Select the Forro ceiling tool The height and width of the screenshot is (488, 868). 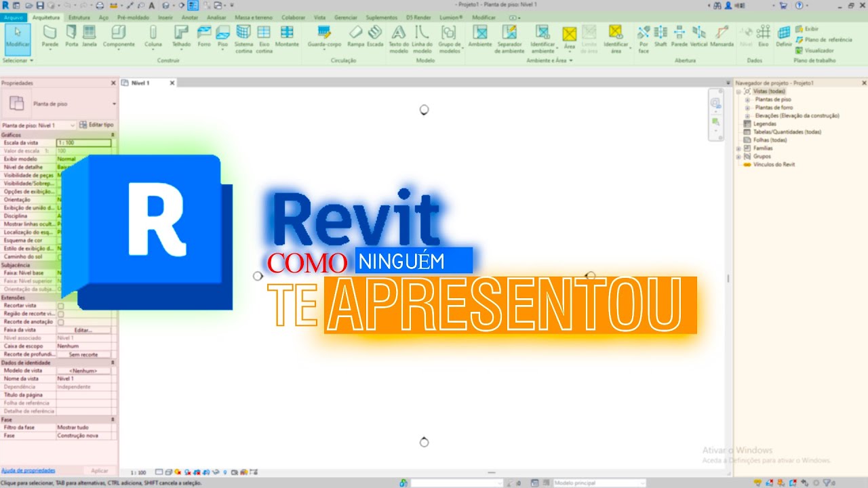coord(204,35)
